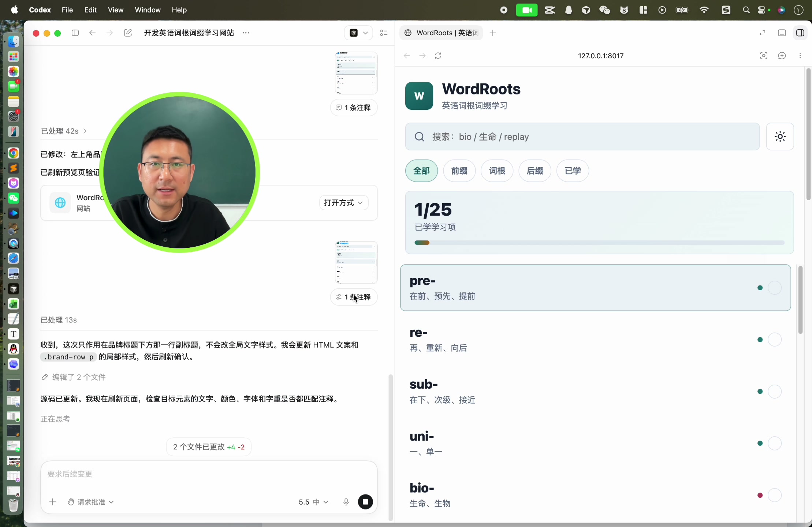Start a new thread with the compose icon
The image size is (812, 527).
coord(128,33)
